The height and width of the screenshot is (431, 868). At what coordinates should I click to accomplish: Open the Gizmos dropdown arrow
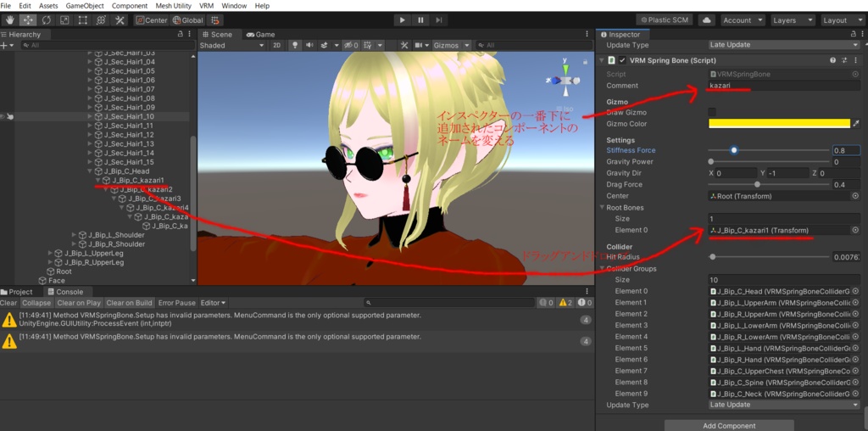(x=467, y=46)
